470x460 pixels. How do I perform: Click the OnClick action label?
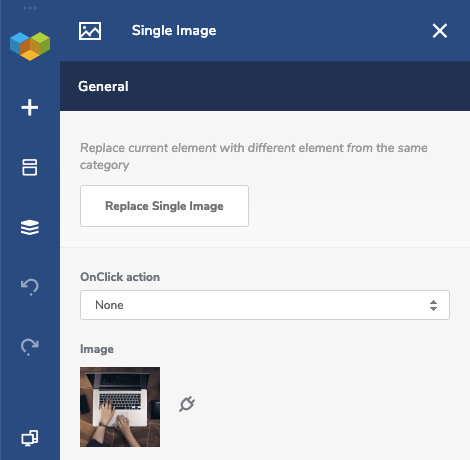(120, 277)
